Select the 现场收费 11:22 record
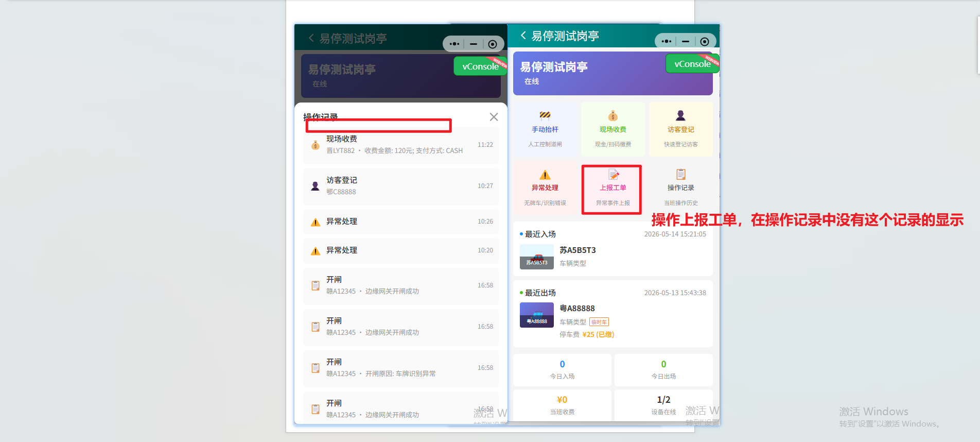The image size is (980, 442). tap(401, 145)
